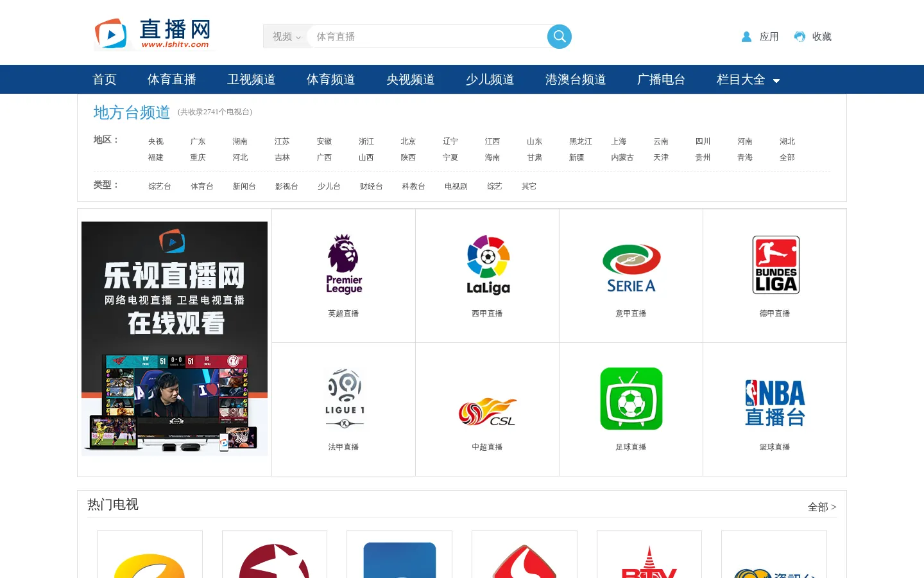Click the blue search magnifier button
The width and height of the screenshot is (924, 578).
(x=560, y=37)
